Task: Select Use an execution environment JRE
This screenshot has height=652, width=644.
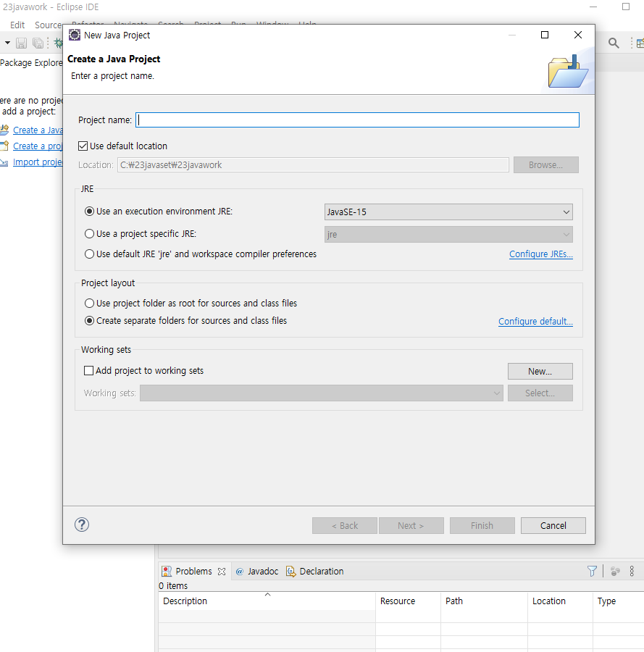Action: [x=89, y=212]
